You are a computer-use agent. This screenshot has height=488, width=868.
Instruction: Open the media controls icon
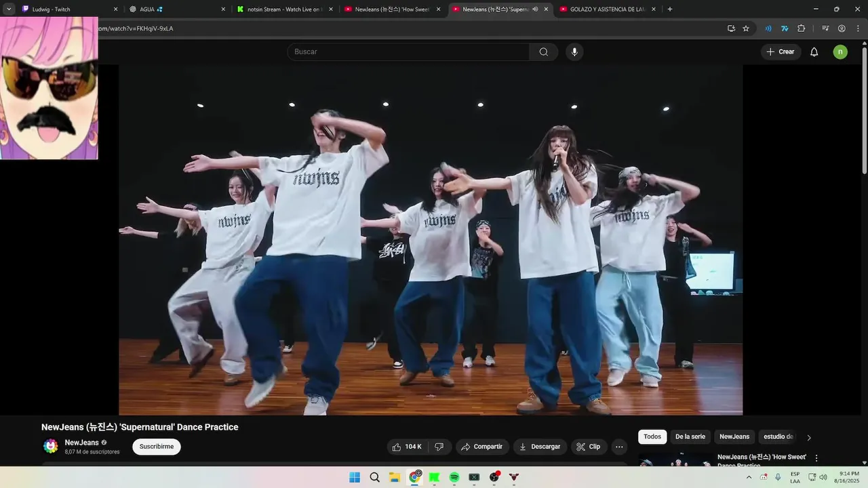coord(825,28)
